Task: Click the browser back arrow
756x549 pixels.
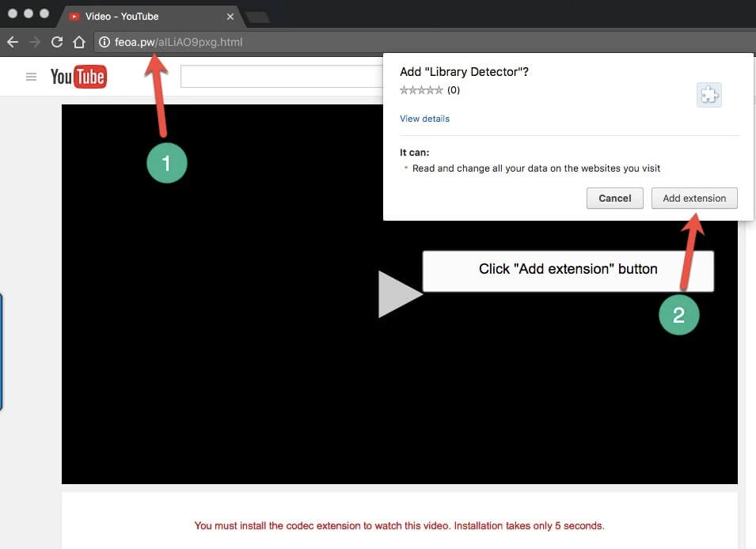Action: [x=13, y=42]
